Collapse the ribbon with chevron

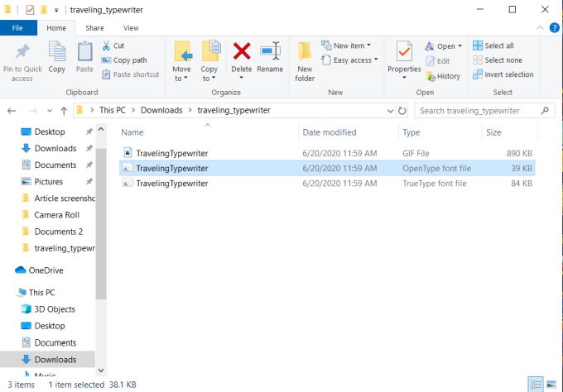pyautogui.click(x=540, y=28)
